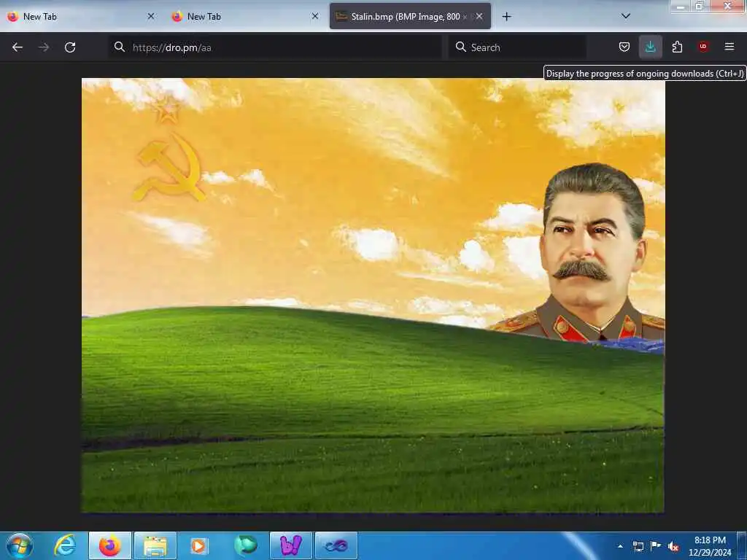Click the displayed Stalin.bmp image
Screen dimensions: 747x560
373,295
